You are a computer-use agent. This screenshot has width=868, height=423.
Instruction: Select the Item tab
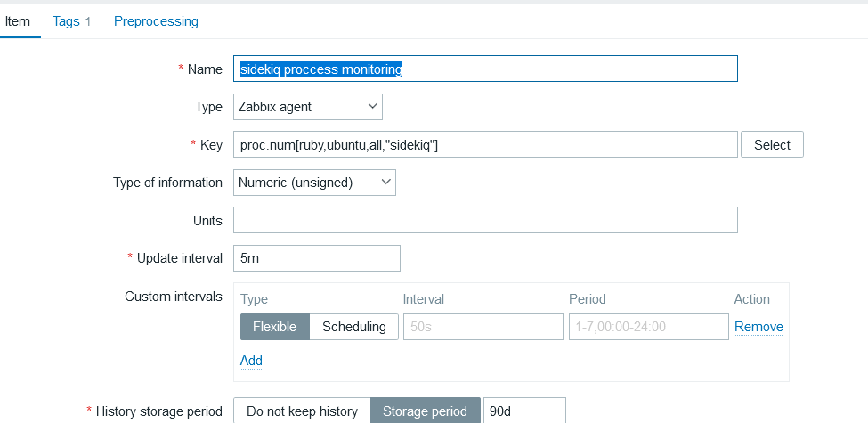click(18, 21)
